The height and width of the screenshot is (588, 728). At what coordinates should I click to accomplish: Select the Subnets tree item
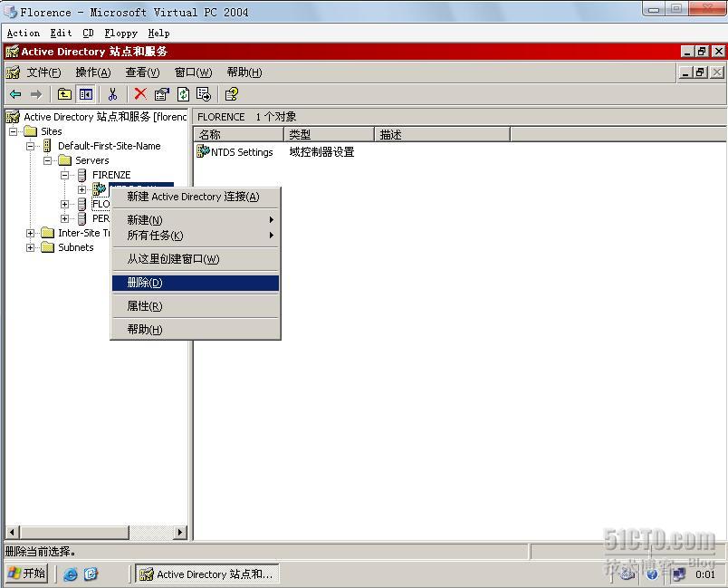76,247
